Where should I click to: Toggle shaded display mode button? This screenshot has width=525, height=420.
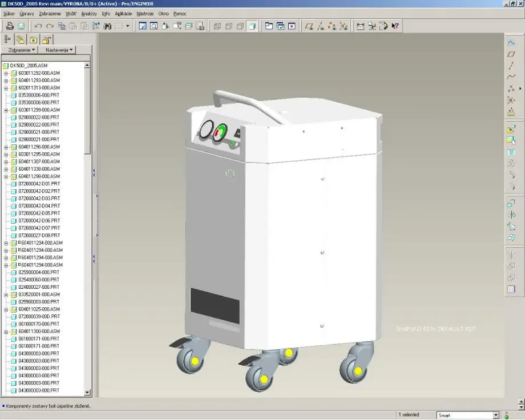tap(252, 26)
